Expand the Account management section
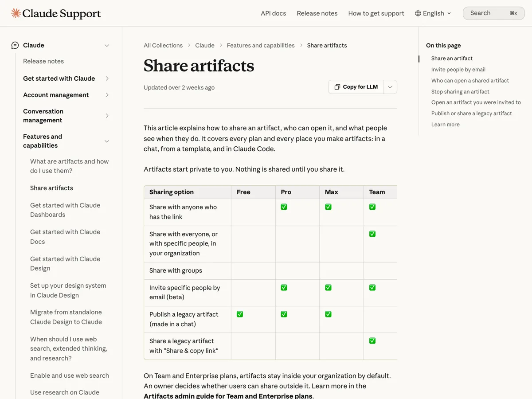This screenshot has height=399, width=532. coord(107,95)
